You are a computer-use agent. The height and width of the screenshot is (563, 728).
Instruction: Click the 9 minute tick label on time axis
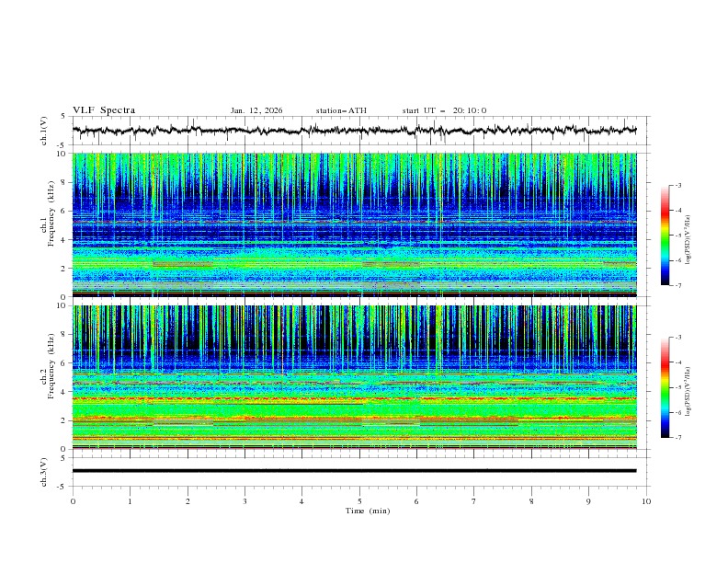click(x=589, y=500)
